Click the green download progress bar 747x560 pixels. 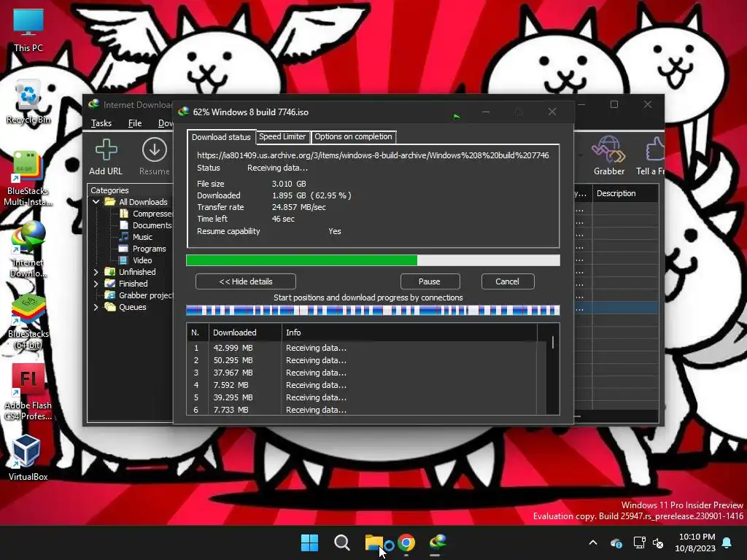click(x=373, y=260)
